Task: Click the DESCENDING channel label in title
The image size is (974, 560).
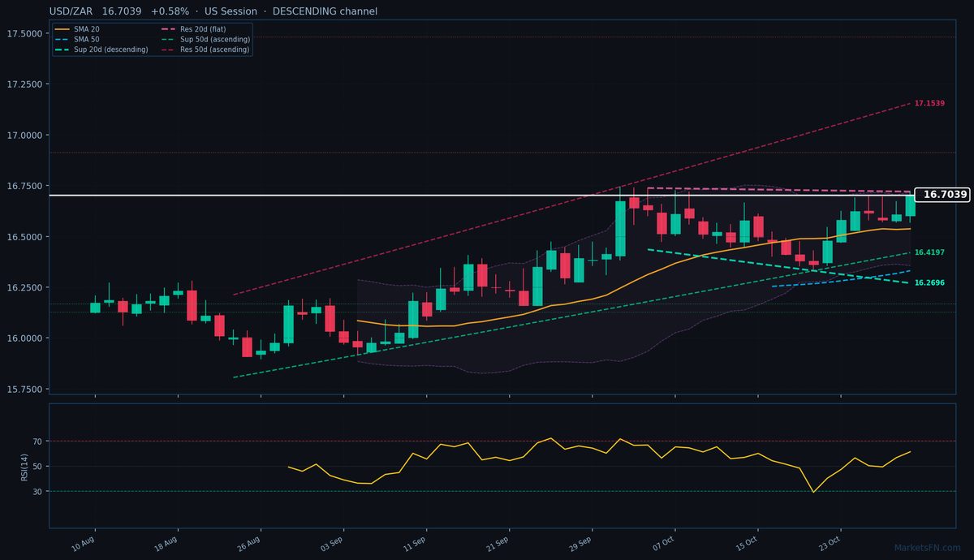Action: tap(325, 11)
